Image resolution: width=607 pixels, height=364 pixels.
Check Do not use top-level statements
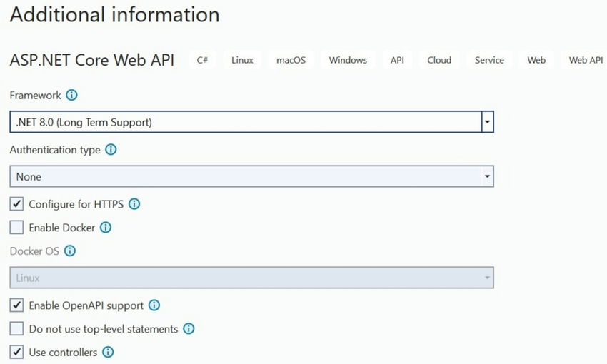point(16,329)
